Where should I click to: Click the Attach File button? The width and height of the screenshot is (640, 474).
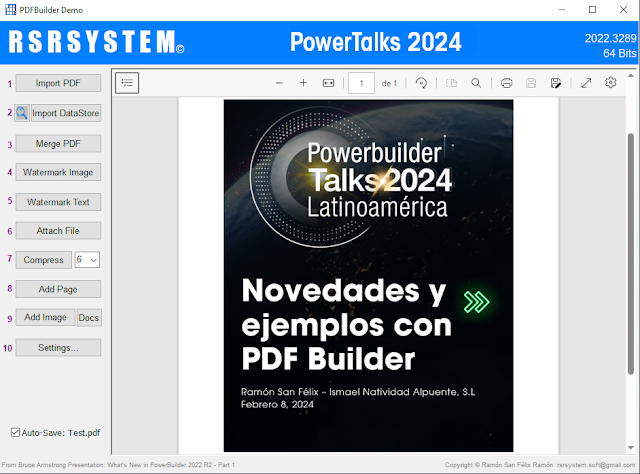[x=58, y=231]
